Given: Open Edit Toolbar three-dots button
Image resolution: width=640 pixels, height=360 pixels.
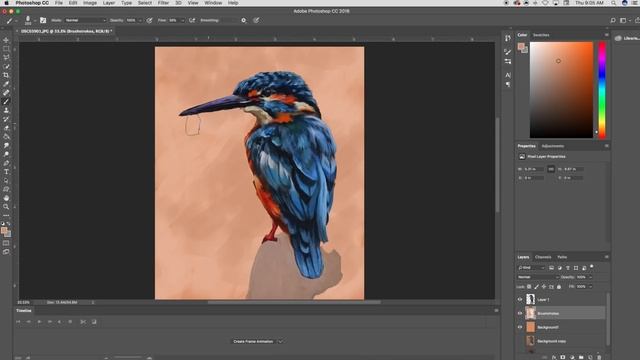Looking at the screenshot, I should coord(6,216).
